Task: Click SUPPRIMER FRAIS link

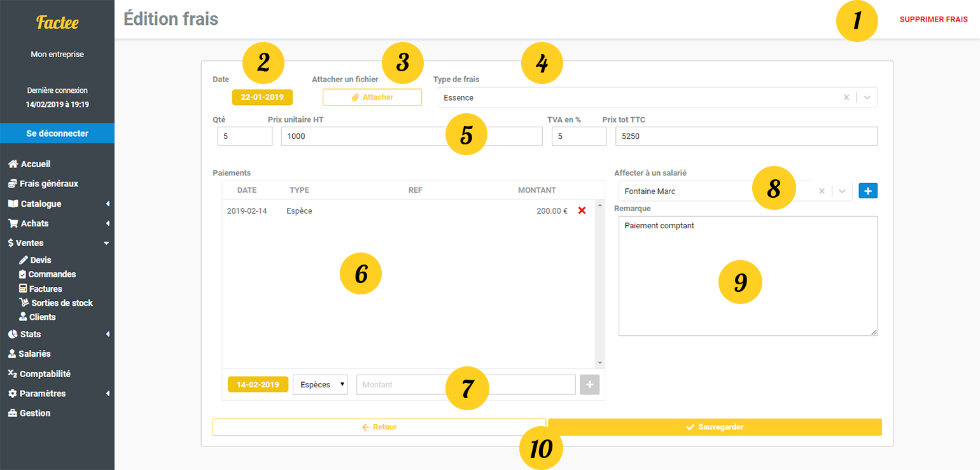Action: pos(933,20)
